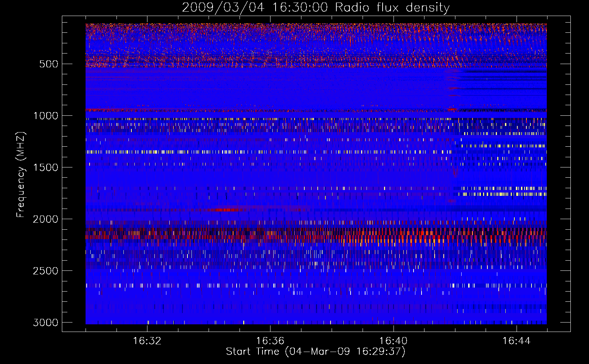Click the "Start Time (04-Mar-09 16:29:37)" x-axis label
This screenshot has width=589, height=364.
[316, 351]
